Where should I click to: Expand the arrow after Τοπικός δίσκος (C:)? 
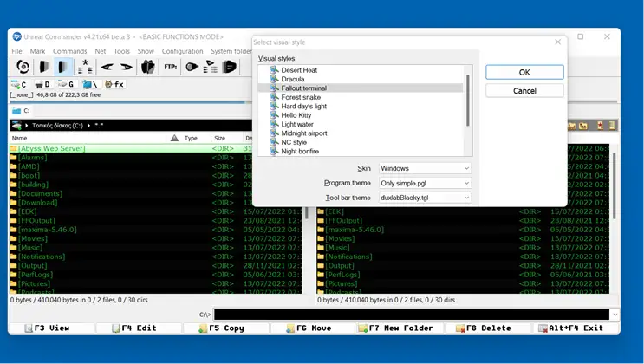(88, 126)
